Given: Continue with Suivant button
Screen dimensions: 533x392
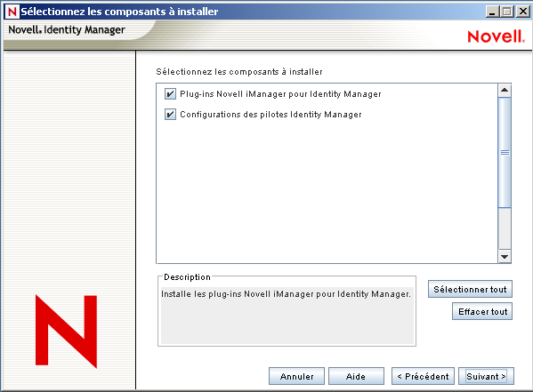Looking at the screenshot, I should pos(486,376).
